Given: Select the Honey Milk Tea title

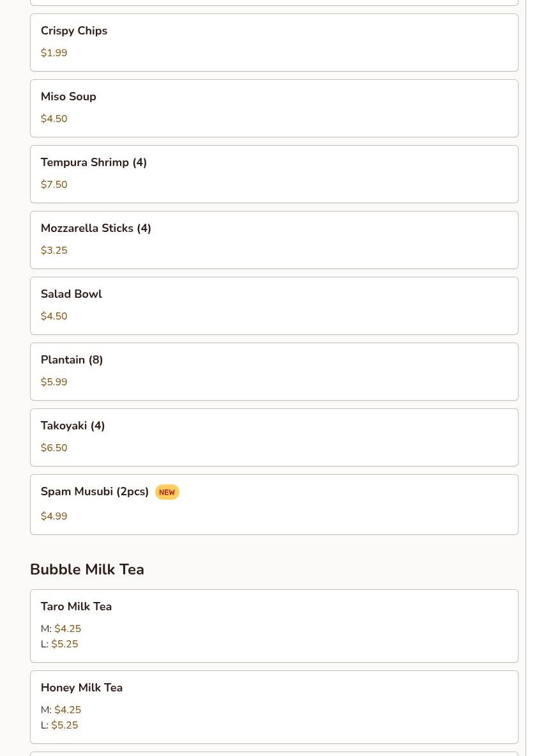Looking at the screenshot, I should coord(82,688).
